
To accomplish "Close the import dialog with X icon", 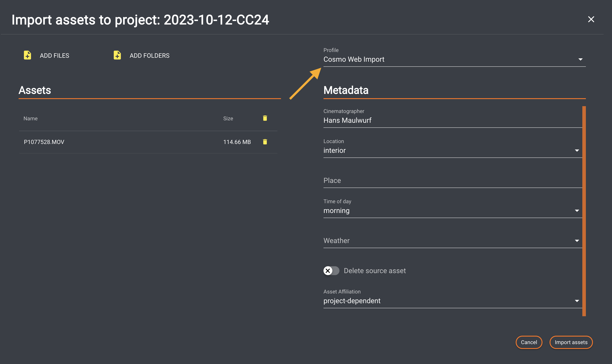I will pos(591,19).
